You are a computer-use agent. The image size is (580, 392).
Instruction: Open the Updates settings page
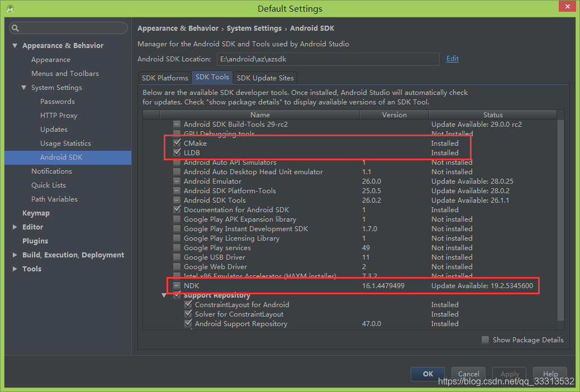[x=54, y=130]
